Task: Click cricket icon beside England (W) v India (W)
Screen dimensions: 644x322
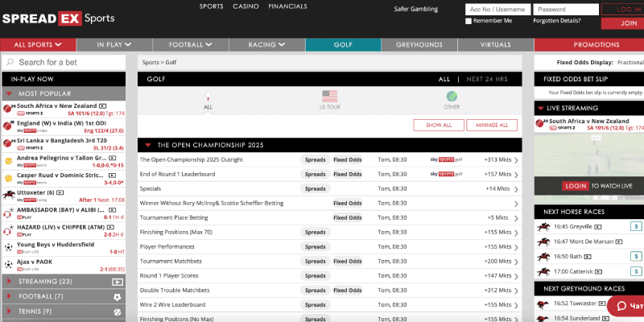Action: point(8,126)
